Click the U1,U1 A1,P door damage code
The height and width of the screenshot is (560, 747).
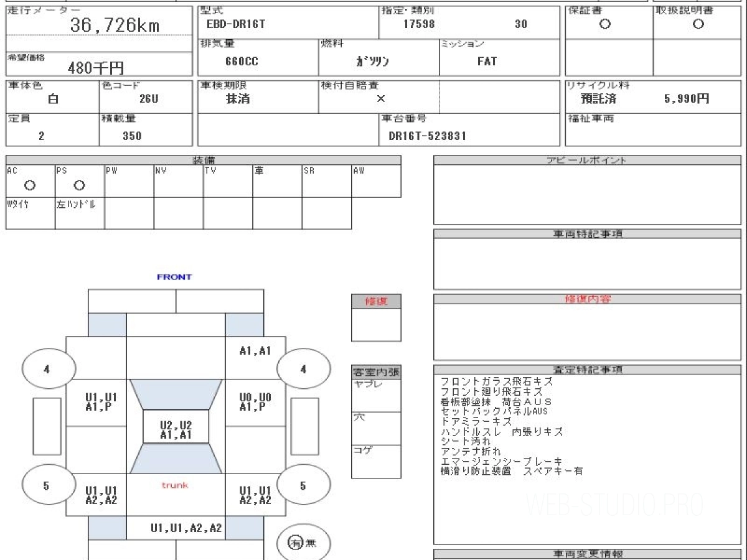[101, 402]
